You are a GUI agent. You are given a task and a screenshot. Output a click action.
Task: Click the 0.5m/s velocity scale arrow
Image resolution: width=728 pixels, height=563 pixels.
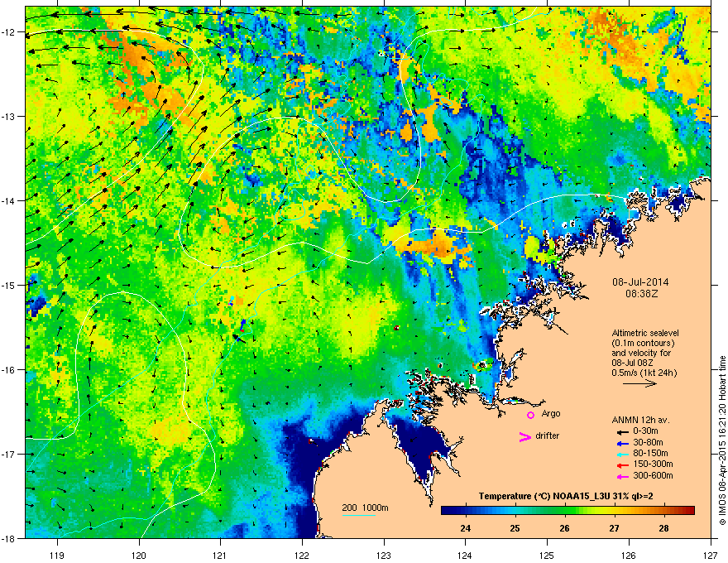tap(639, 383)
